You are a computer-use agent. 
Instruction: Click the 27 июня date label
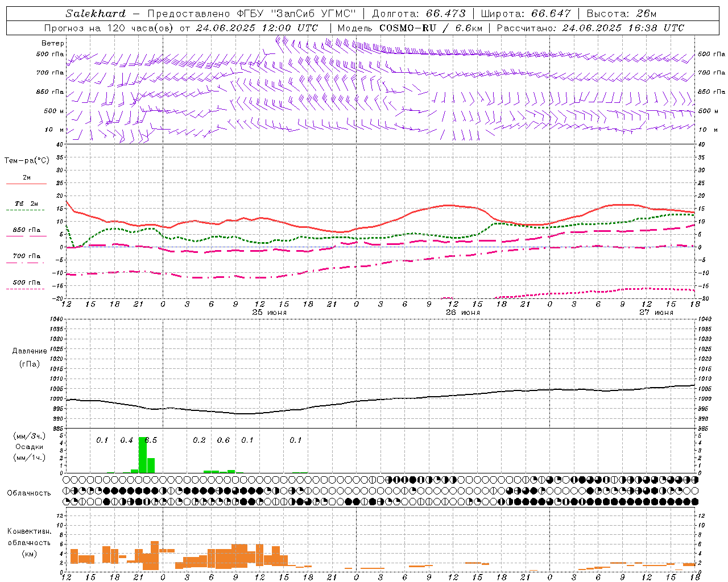(656, 313)
